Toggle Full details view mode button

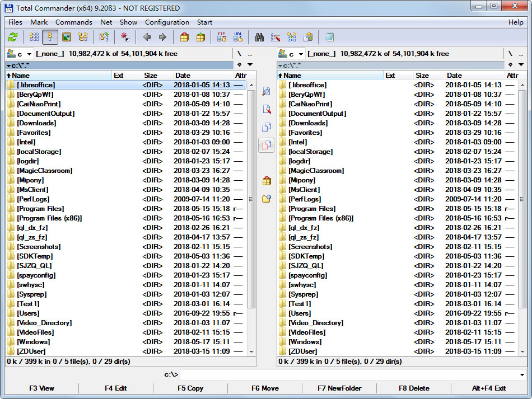50,37
